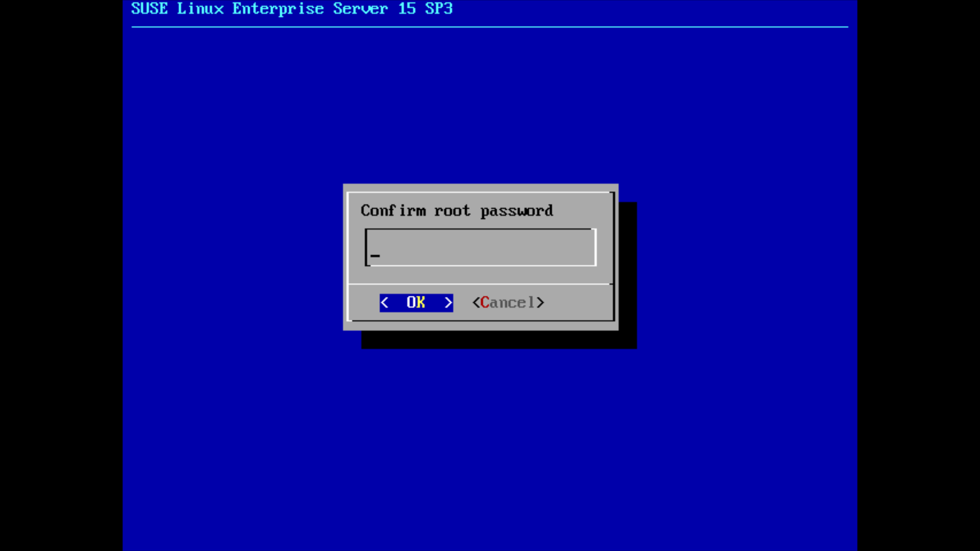
Task: Click the right end of password field
Action: 594,247
